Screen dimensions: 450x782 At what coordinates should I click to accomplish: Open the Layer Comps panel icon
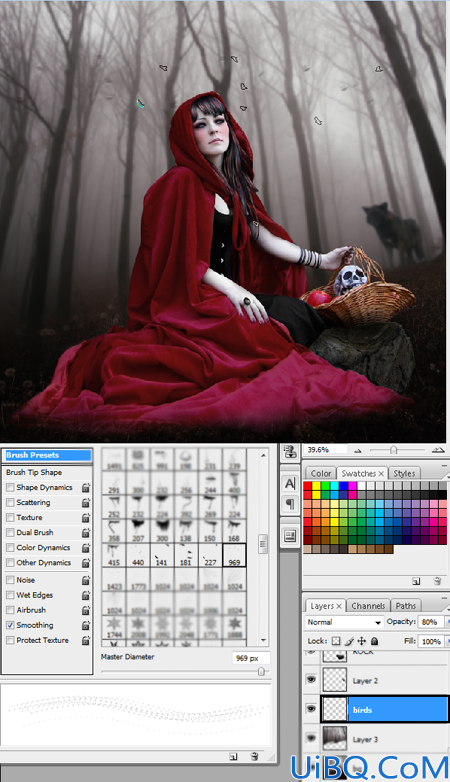(290, 536)
